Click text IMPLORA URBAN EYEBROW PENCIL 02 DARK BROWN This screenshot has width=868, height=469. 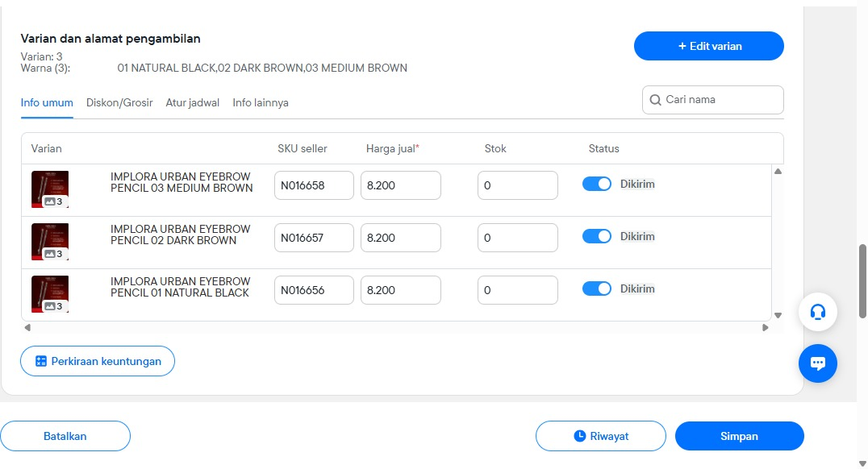click(181, 234)
